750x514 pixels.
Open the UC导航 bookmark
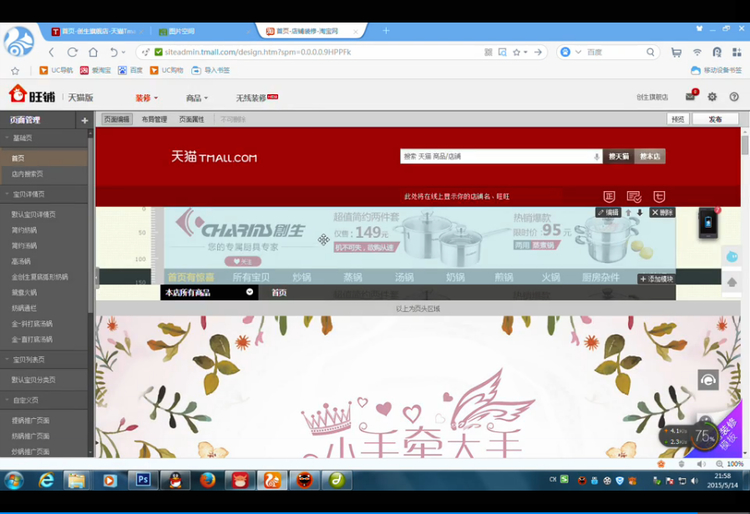coord(56,70)
